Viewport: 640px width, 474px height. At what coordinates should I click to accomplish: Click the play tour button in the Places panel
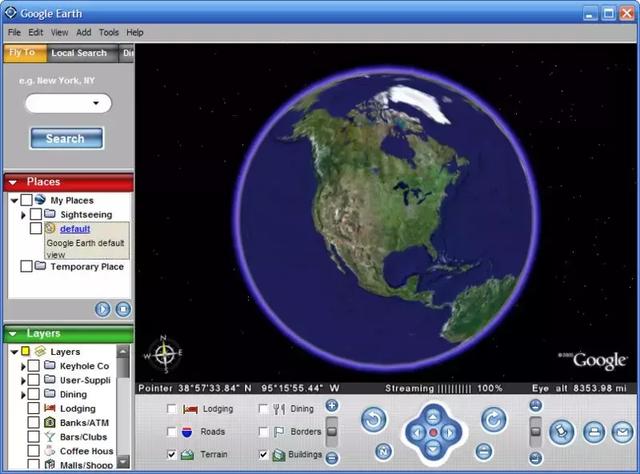(x=102, y=309)
